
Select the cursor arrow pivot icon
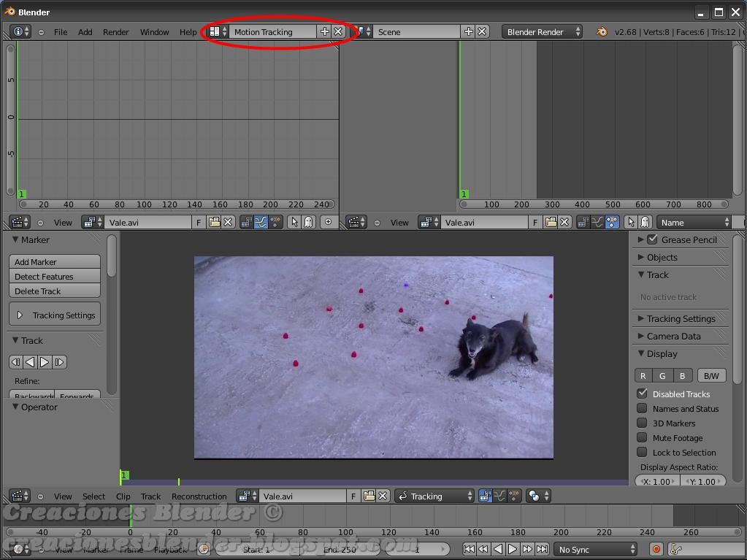pyautogui.click(x=294, y=222)
